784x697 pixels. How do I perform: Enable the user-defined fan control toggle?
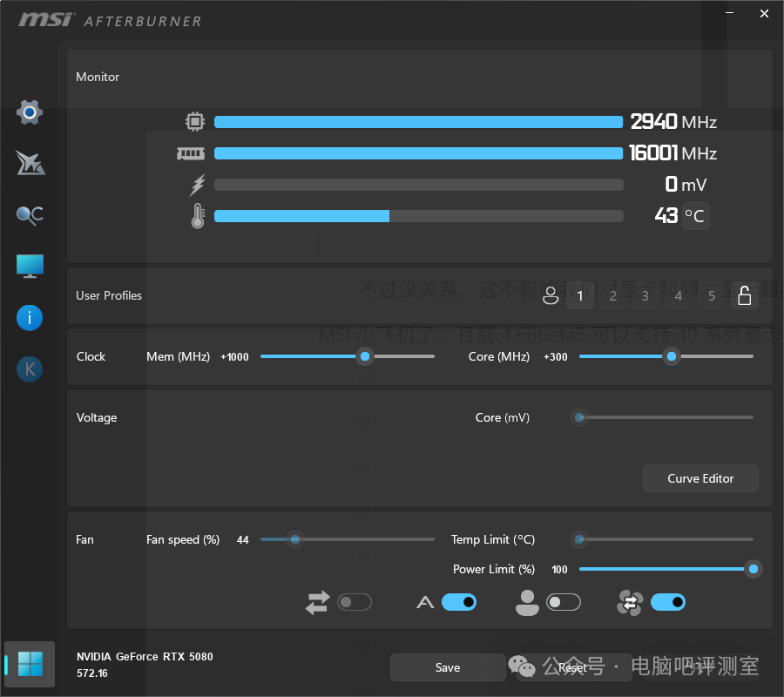pos(564,602)
